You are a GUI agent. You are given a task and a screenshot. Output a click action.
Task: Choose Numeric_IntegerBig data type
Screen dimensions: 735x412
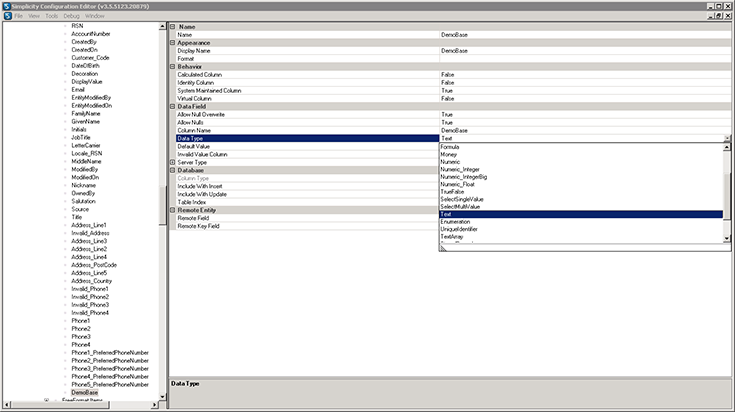pos(581,177)
